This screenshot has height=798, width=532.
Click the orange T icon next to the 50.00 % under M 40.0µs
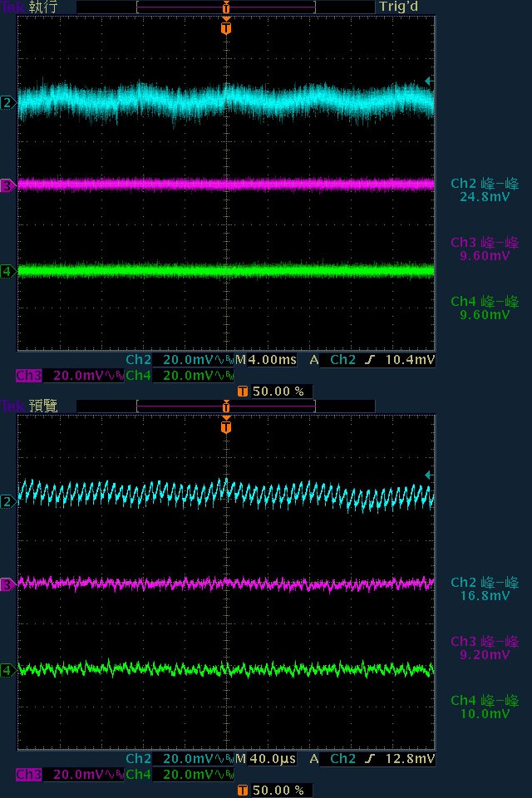[x=243, y=790]
